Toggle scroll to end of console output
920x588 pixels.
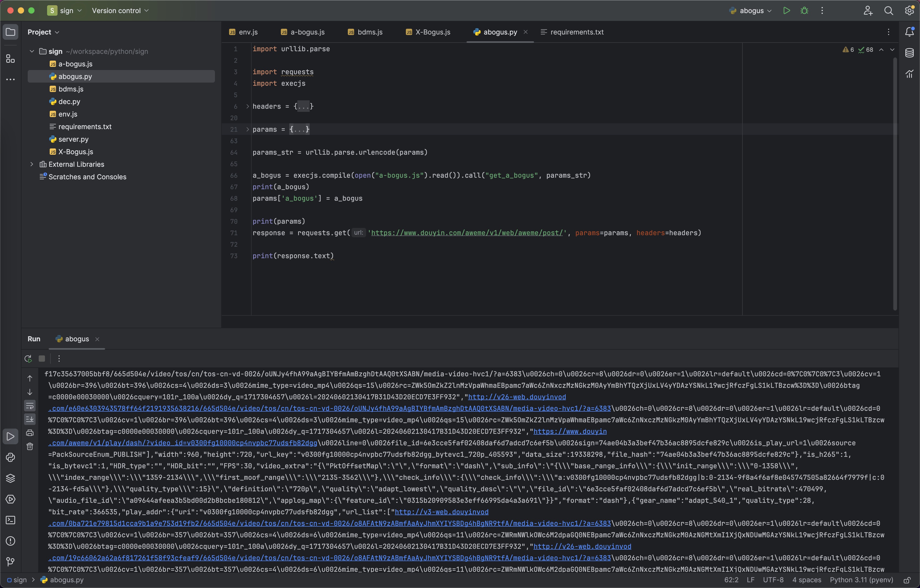30,419
